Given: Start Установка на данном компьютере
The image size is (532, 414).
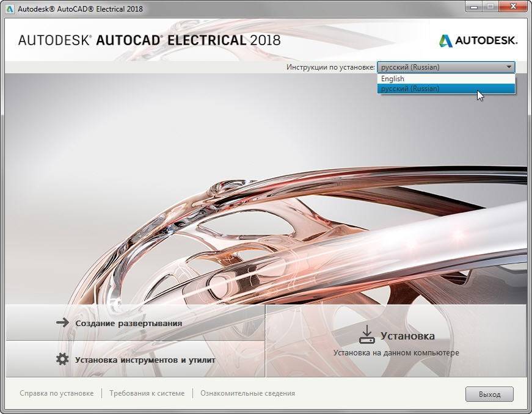Looking at the screenshot, I should 396,341.
